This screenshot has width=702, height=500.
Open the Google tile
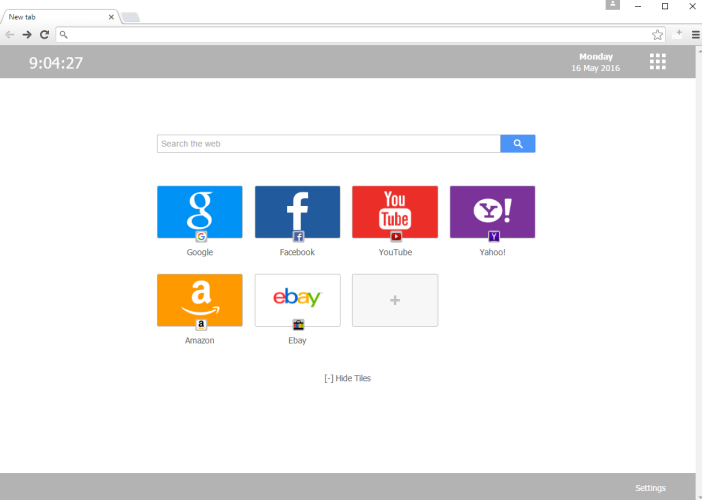(200, 212)
